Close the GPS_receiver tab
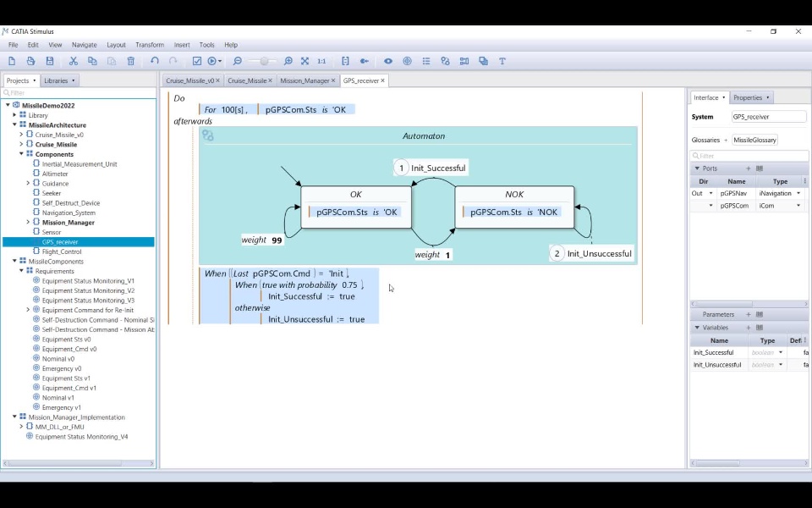Viewport: 812px width, 508px height. 382,80
